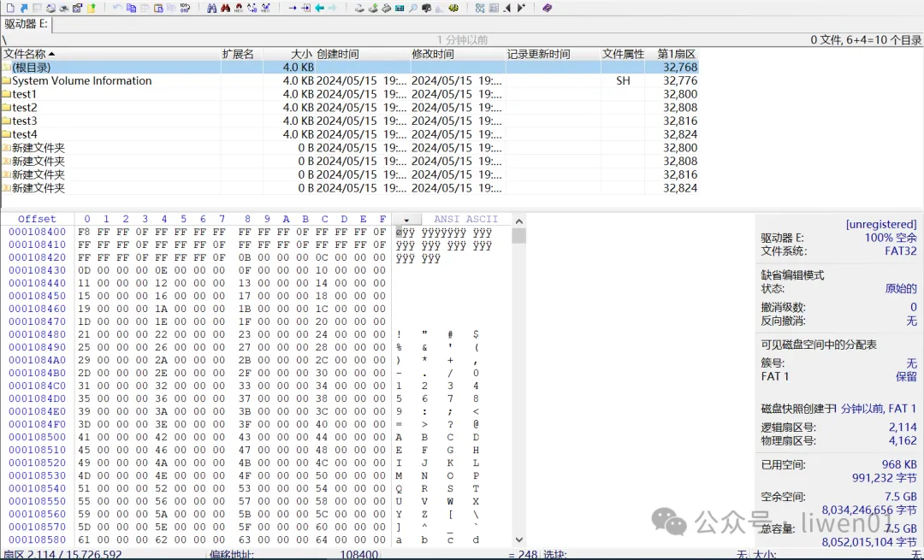Sort file list by 第1扇区 column
Image resolution: width=924 pixels, height=560 pixels.
click(676, 54)
